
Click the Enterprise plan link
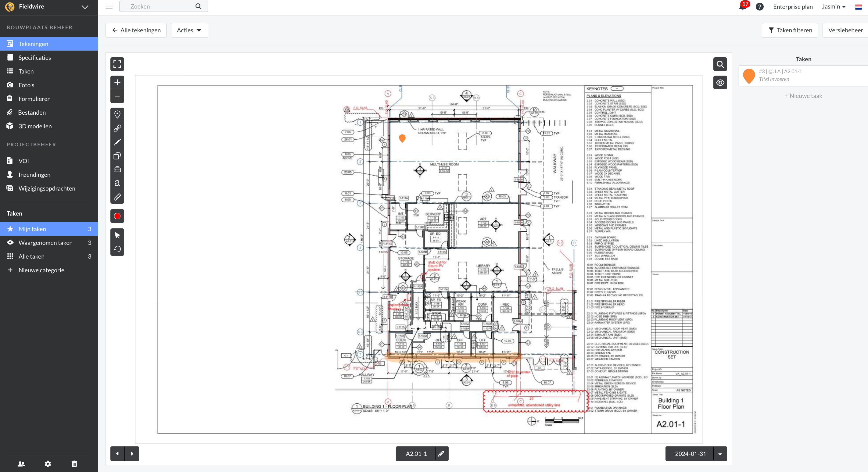pos(793,7)
